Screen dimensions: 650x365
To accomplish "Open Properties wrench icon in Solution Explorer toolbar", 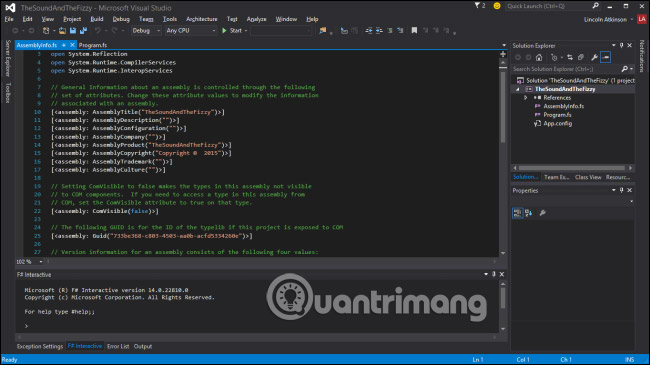I will point(594,57).
